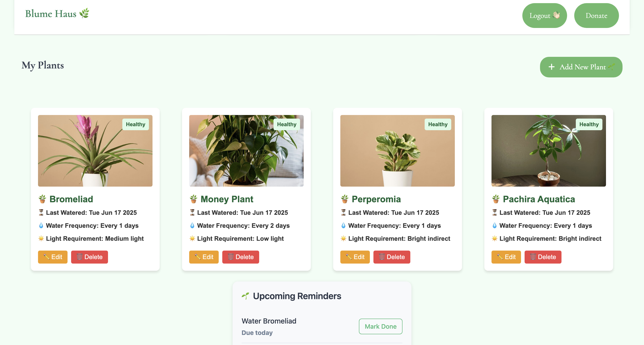This screenshot has width=644, height=345.
Task: Delete the Bromeliad plant
Action: [x=89, y=257]
